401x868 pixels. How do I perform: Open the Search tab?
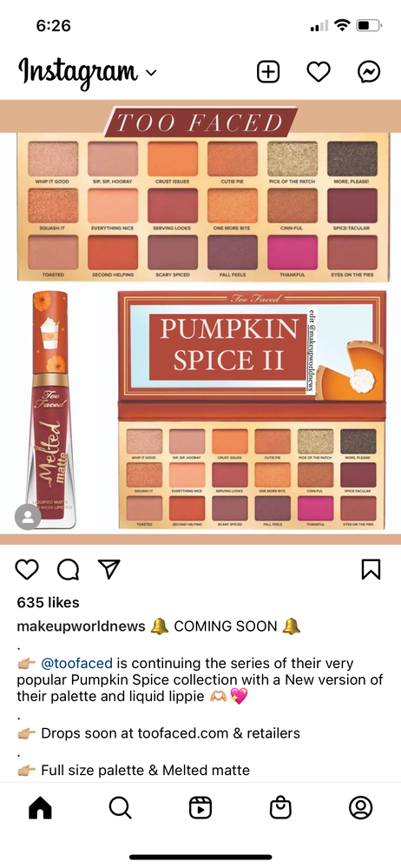click(x=120, y=808)
